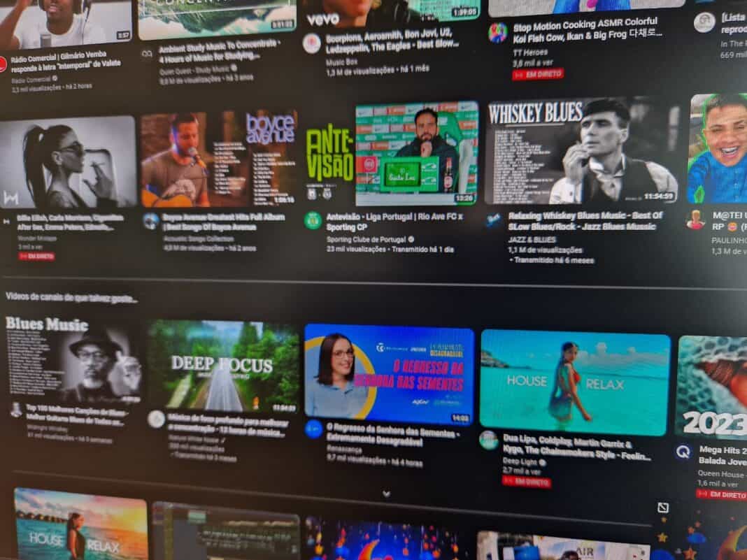Open M@TEI thumbnail with laughing man
The width and height of the screenshot is (747, 560).
[717, 149]
